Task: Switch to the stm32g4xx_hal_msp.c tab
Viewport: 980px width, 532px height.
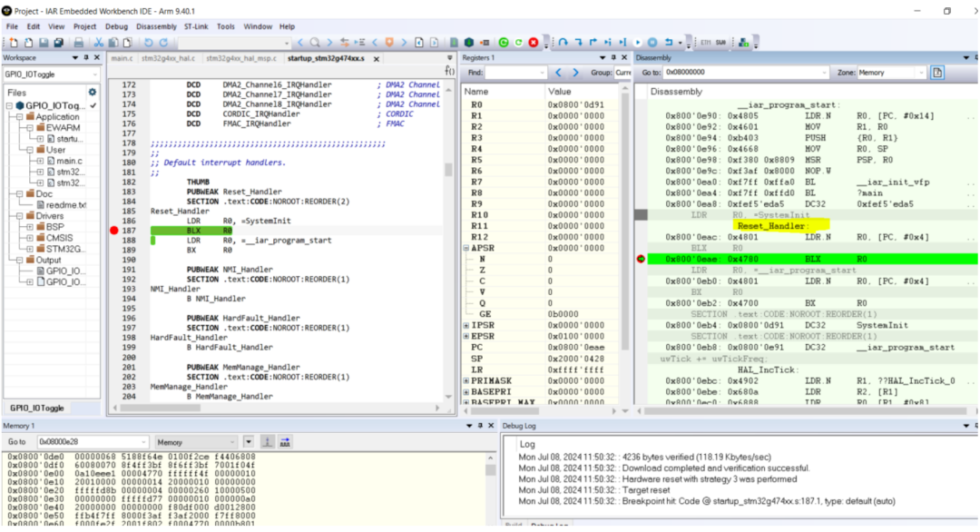Action: [241, 59]
